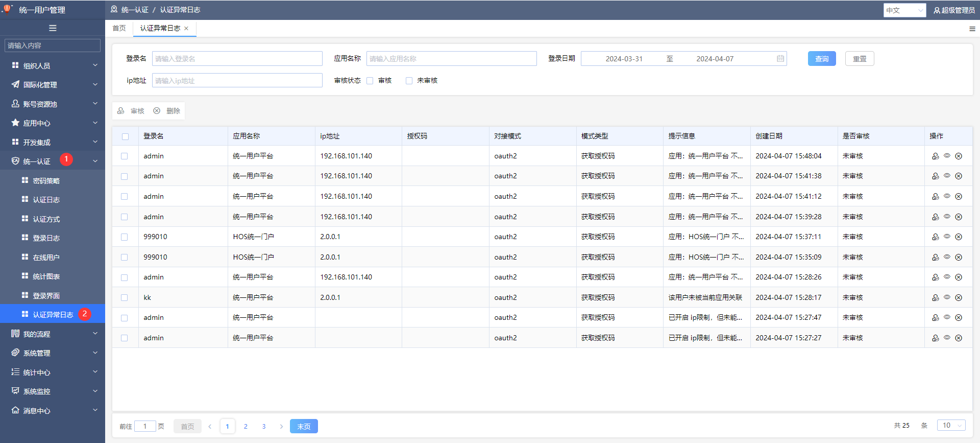
Task: Collapse the sidebar with the hamburger icon
Action: point(53,28)
